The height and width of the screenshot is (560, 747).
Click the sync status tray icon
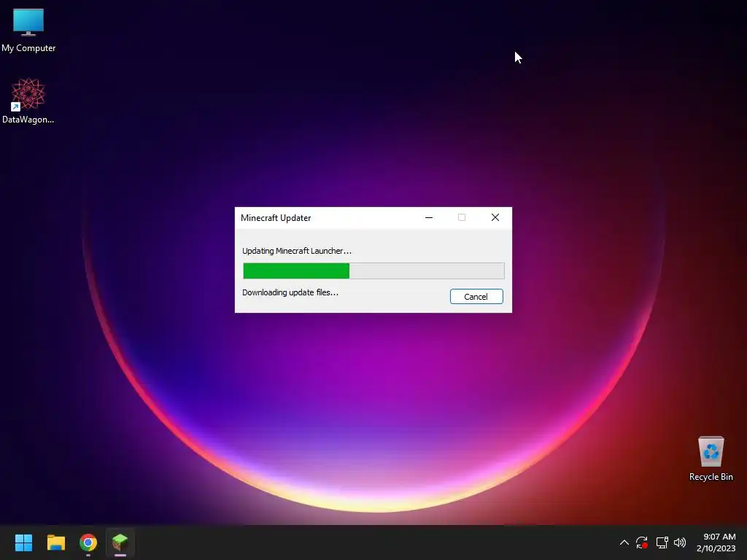tap(642, 542)
